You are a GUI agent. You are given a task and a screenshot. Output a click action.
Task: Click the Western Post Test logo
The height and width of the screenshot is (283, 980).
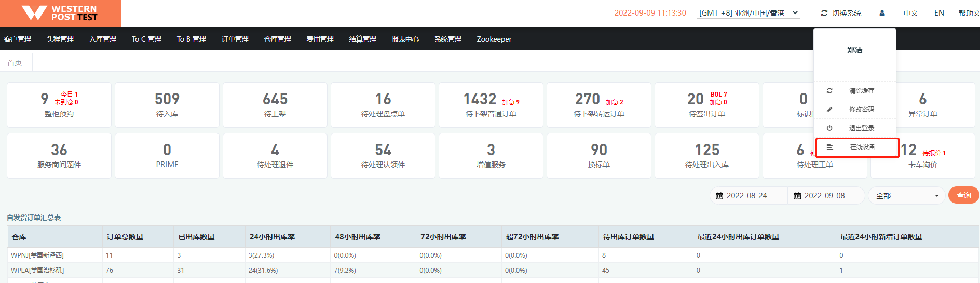pos(60,13)
